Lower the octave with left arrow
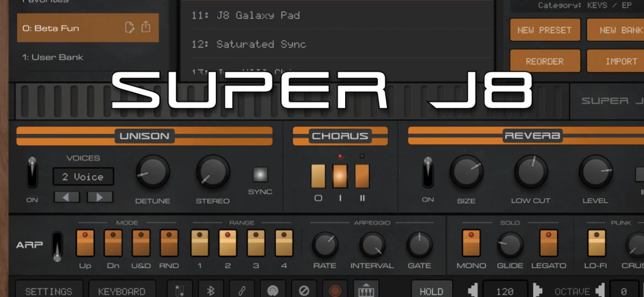This screenshot has height=297, width=644. pyautogui.click(x=601, y=290)
